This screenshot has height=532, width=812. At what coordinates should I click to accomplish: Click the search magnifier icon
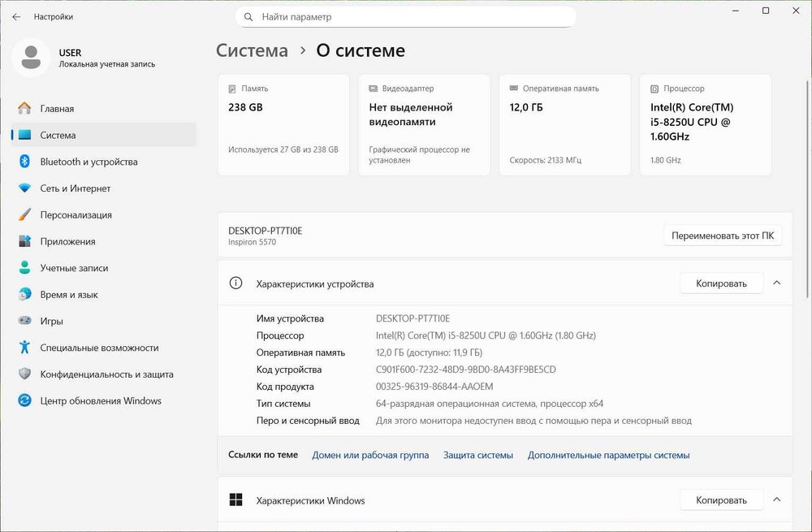pos(248,17)
